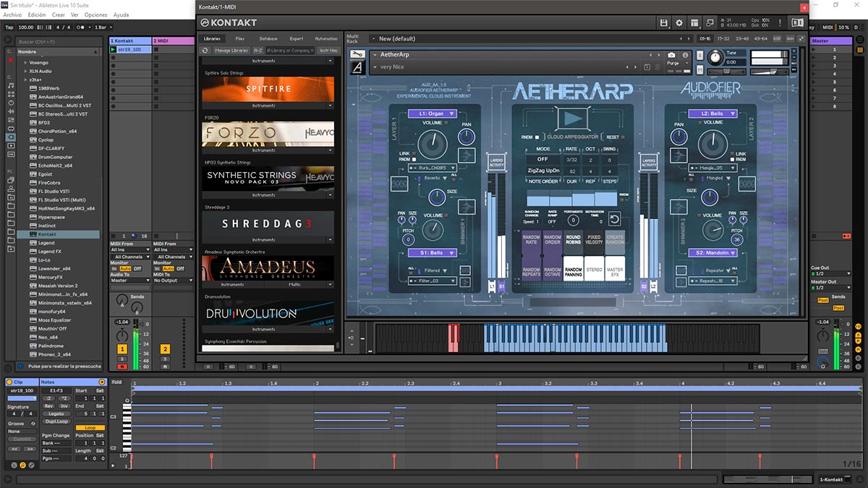The height and width of the screenshot is (488, 868).
Task: Click waveform icon beside Layer 2 pan
Action: click(678, 155)
